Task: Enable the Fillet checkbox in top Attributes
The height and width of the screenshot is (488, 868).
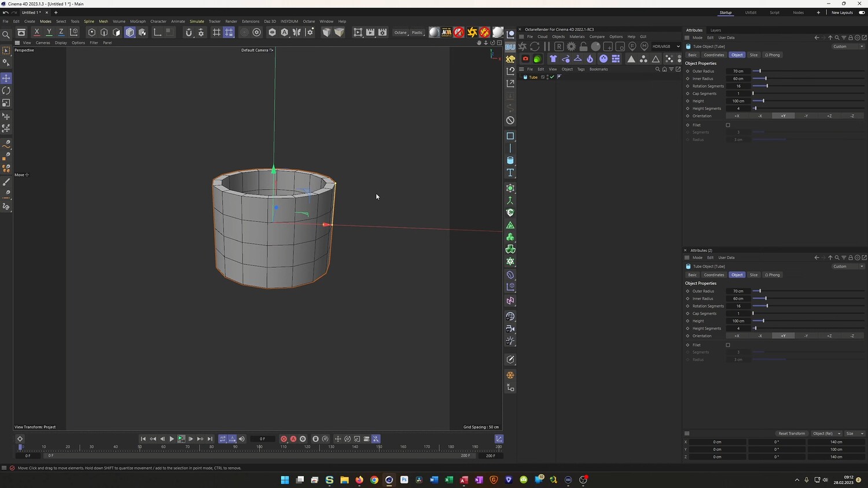Action: tap(728, 125)
